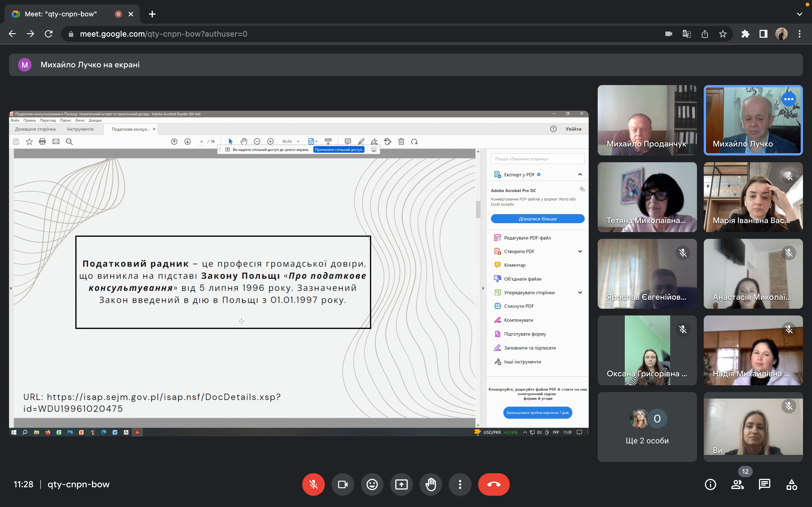Bookmark this page with star icon
The width and height of the screenshot is (812, 507).
[723, 34]
